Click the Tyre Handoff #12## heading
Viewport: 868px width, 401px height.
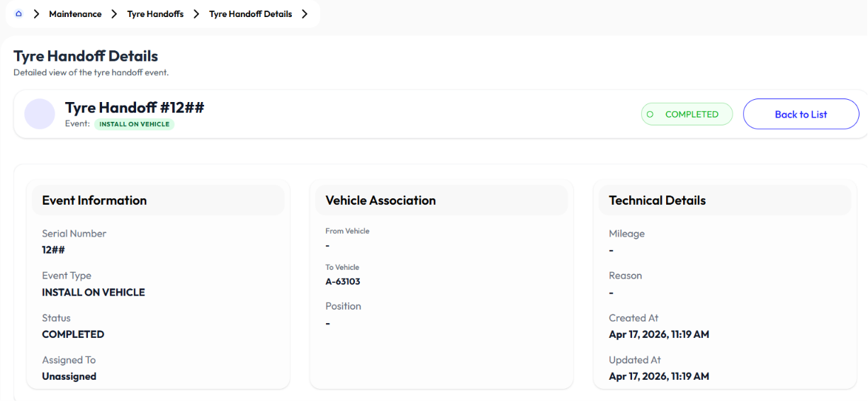pos(135,107)
